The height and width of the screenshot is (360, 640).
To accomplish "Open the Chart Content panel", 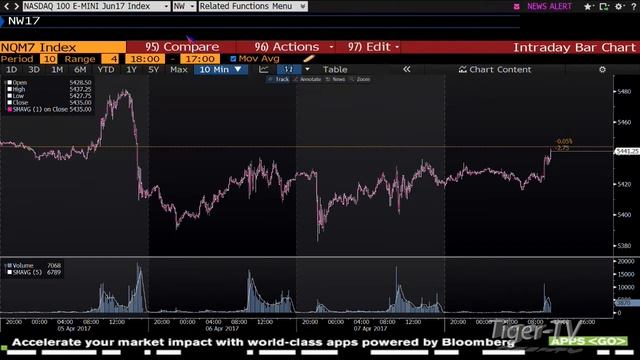I will (495, 69).
